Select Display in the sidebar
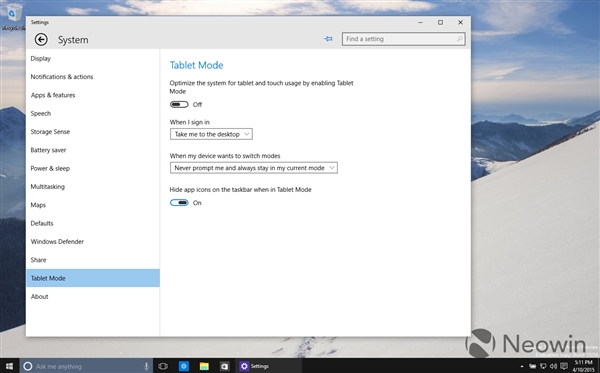Screen dimensions: 600x373 click(x=93, y=59)
